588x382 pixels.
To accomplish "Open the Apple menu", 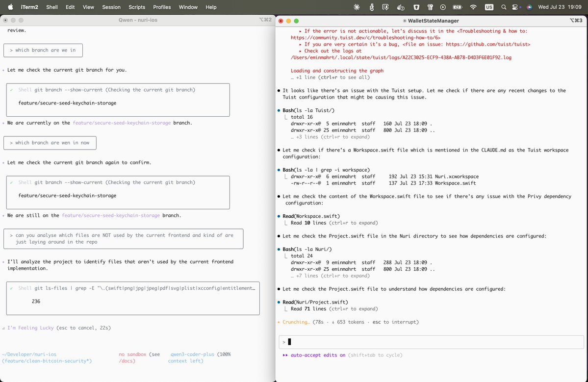I will coord(10,7).
